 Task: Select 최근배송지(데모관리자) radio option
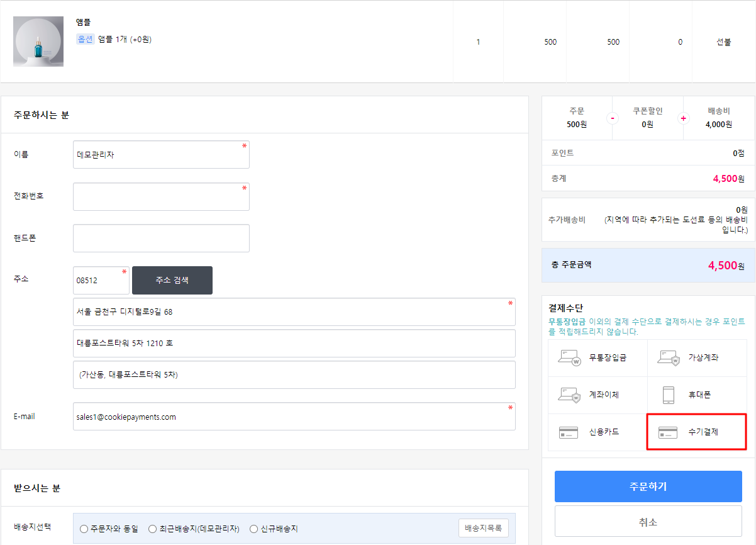(x=152, y=529)
